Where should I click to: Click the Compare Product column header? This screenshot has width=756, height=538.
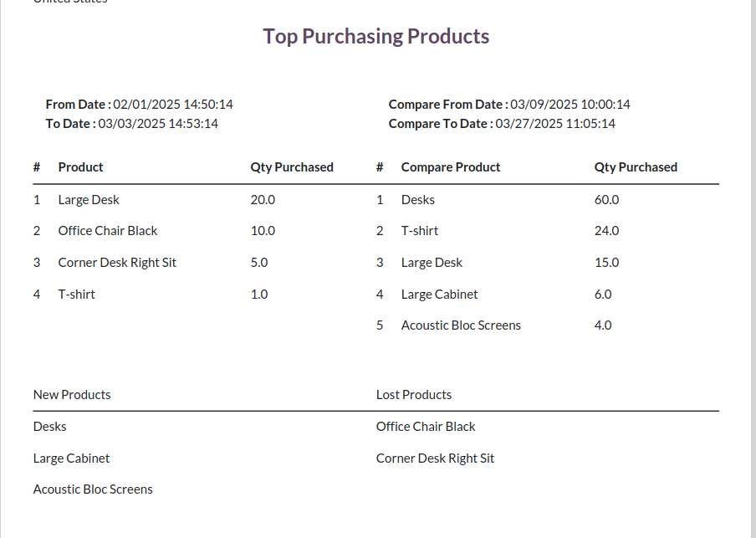[x=451, y=167]
